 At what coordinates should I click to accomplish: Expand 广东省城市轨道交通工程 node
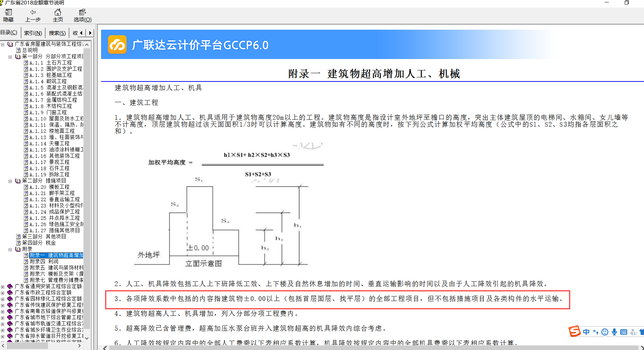[x=3, y=324]
